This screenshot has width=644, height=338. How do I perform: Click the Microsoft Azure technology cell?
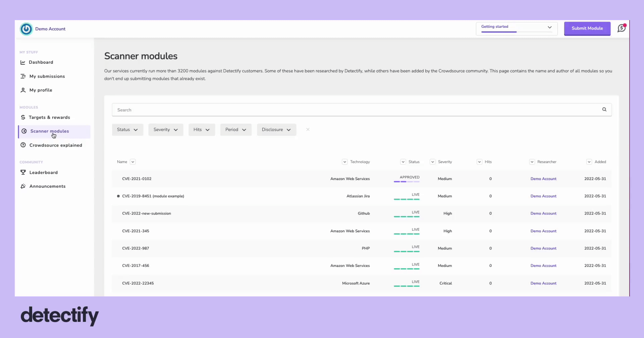(x=356, y=283)
